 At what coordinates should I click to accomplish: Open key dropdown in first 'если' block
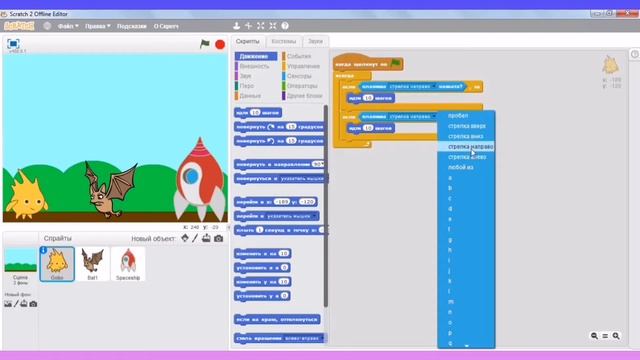434,87
